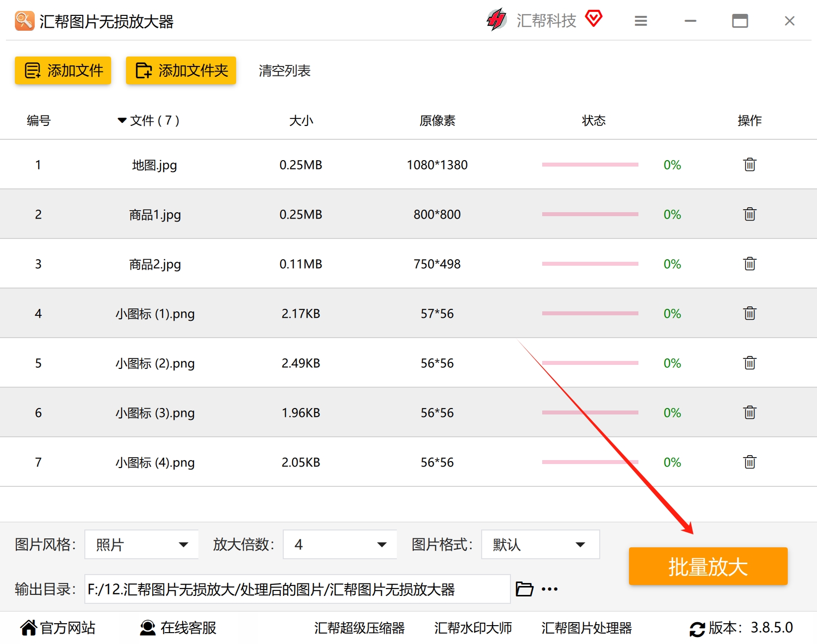The image size is (817, 644).
Task: Start processing with 批量放大 button
Action: pyautogui.click(x=708, y=566)
